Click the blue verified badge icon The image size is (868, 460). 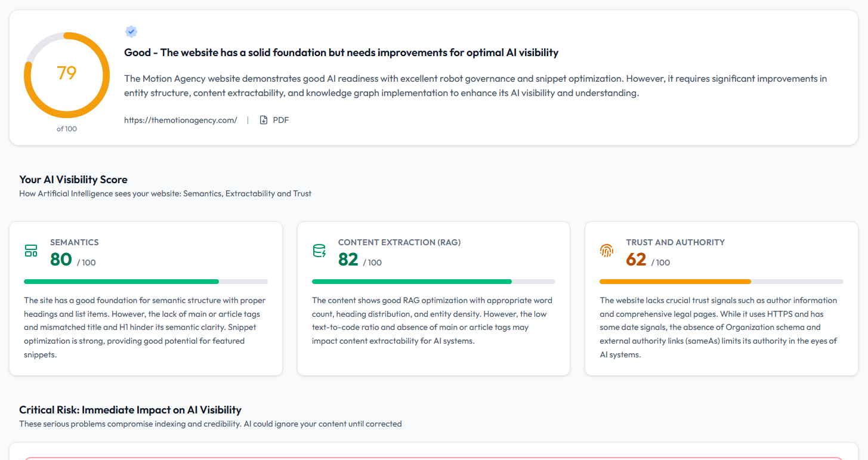coord(131,32)
